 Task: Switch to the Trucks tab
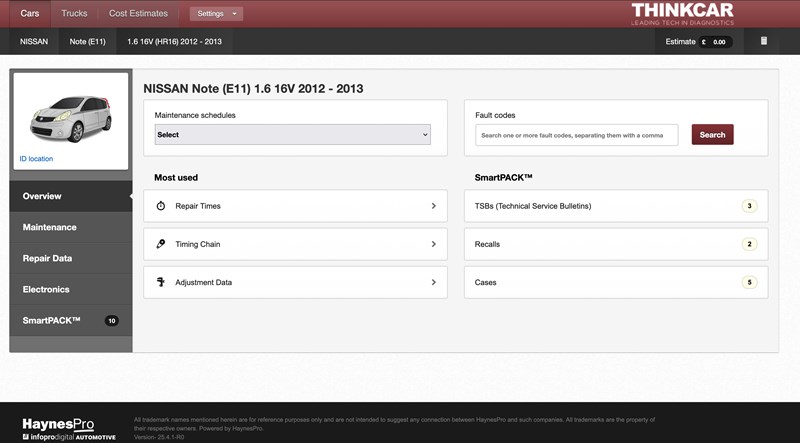point(74,14)
